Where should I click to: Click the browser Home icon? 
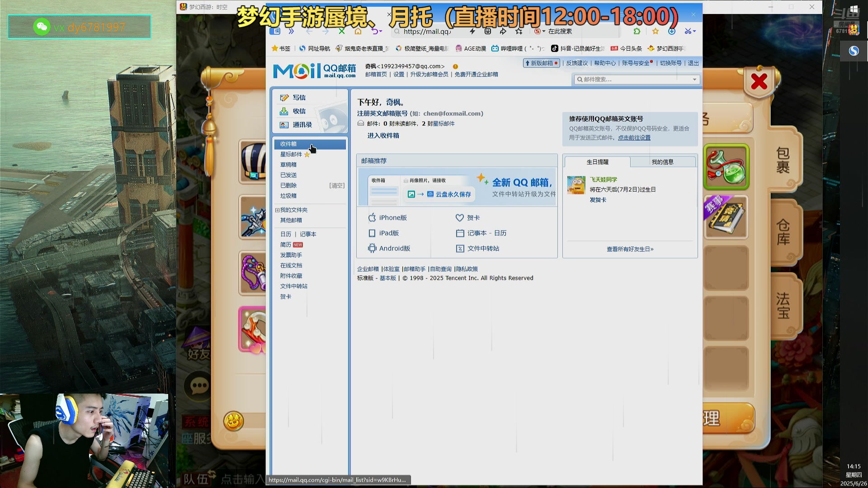pyautogui.click(x=358, y=31)
